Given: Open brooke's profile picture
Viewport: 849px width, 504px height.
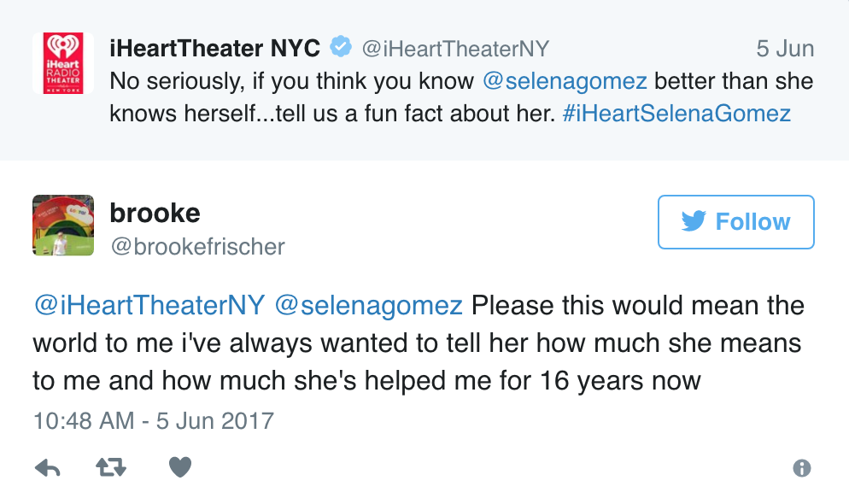Looking at the screenshot, I should (58, 226).
